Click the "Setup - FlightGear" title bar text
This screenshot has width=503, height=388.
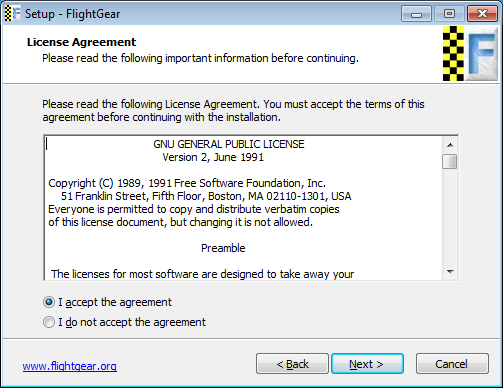pyautogui.click(x=72, y=14)
